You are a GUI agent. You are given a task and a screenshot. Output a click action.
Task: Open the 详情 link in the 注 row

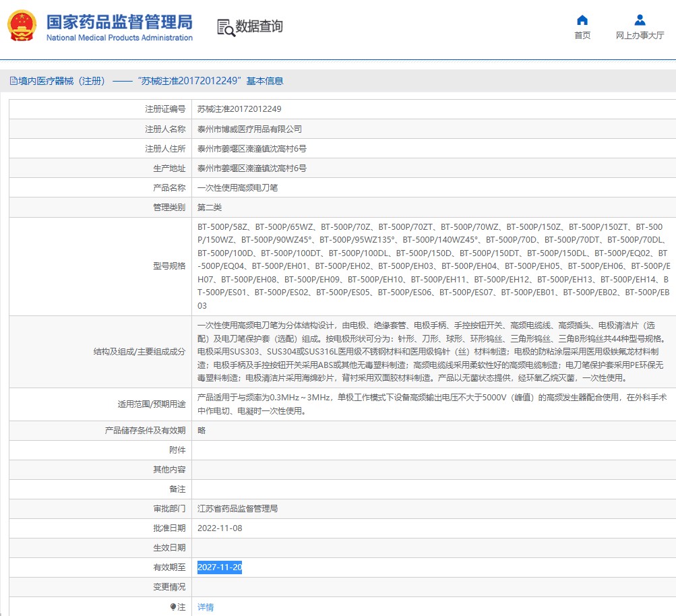(x=206, y=607)
